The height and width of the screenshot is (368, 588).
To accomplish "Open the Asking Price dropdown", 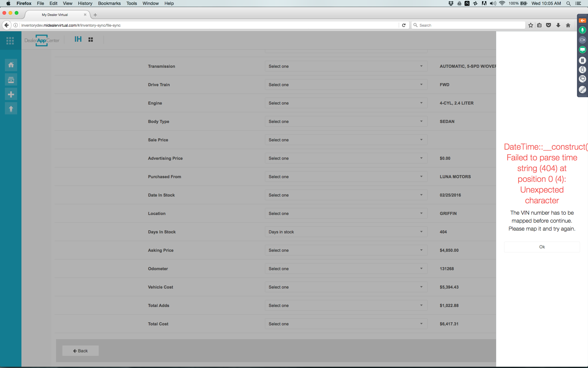I will click(346, 250).
